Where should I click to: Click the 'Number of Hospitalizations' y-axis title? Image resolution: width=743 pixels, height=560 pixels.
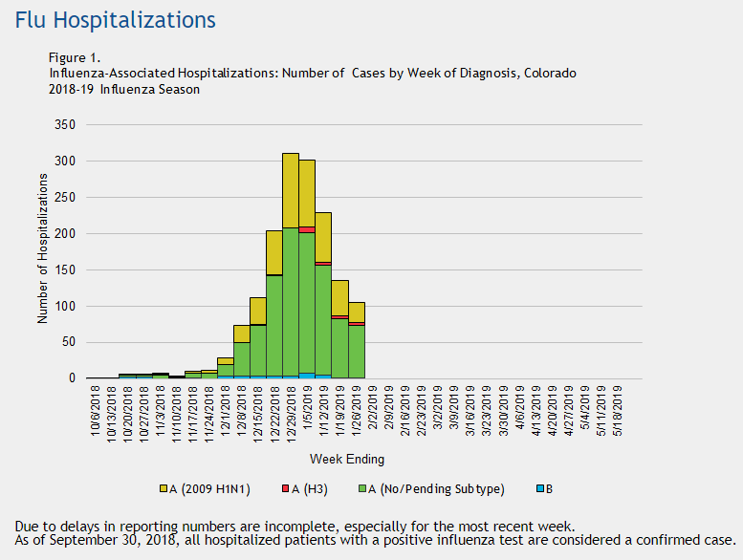pos(43,250)
